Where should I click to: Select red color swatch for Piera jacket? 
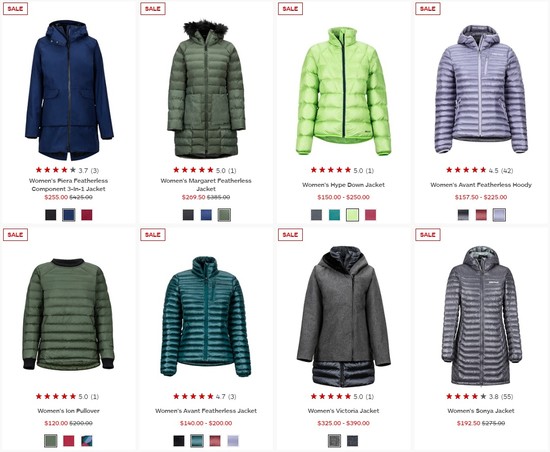tap(87, 215)
